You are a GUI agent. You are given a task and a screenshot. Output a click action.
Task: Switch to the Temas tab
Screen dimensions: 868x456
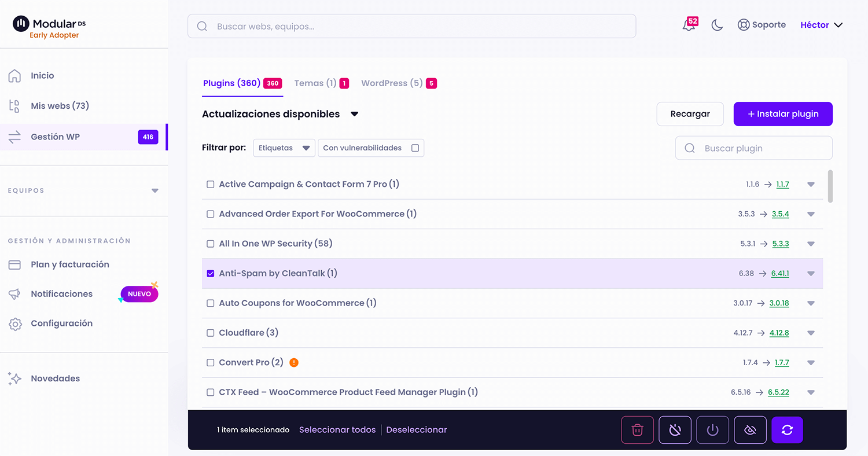coord(315,83)
